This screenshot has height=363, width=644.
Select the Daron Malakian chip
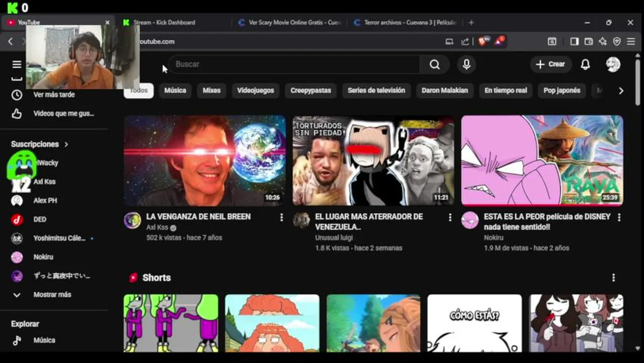coord(445,90)
